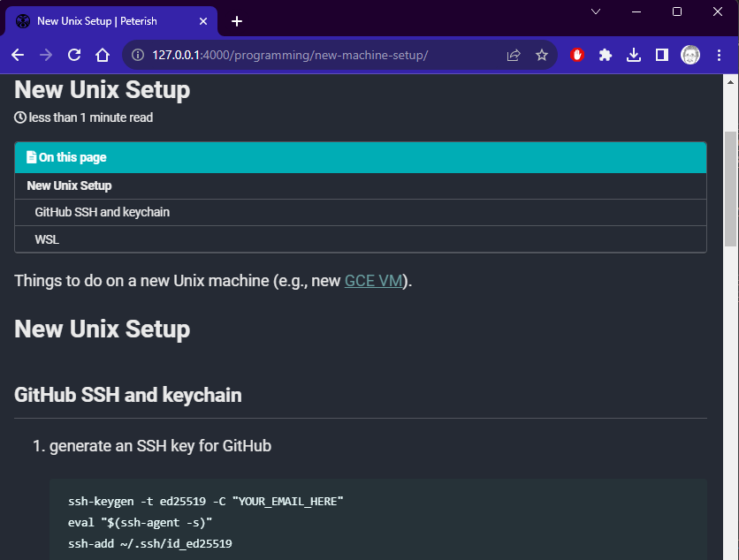Click the page scrollbar thumb
Screen dimensions: 739x560
click(730, 188)
